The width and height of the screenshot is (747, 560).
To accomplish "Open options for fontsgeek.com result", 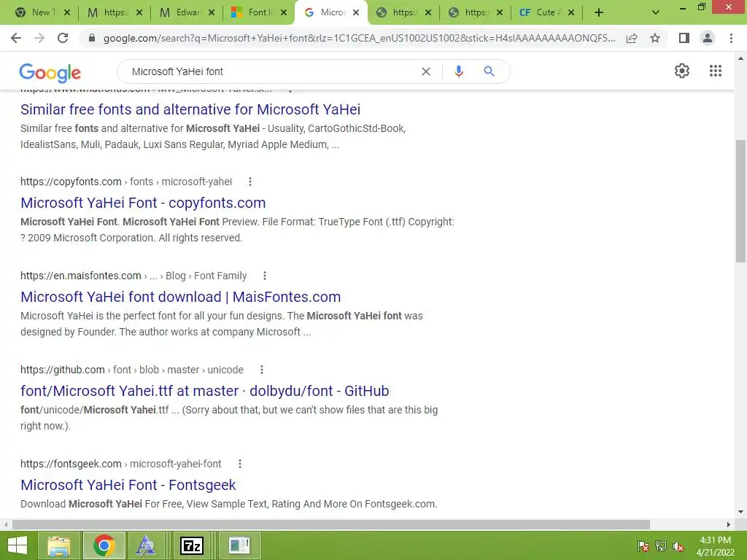I will tap(240, 464).
